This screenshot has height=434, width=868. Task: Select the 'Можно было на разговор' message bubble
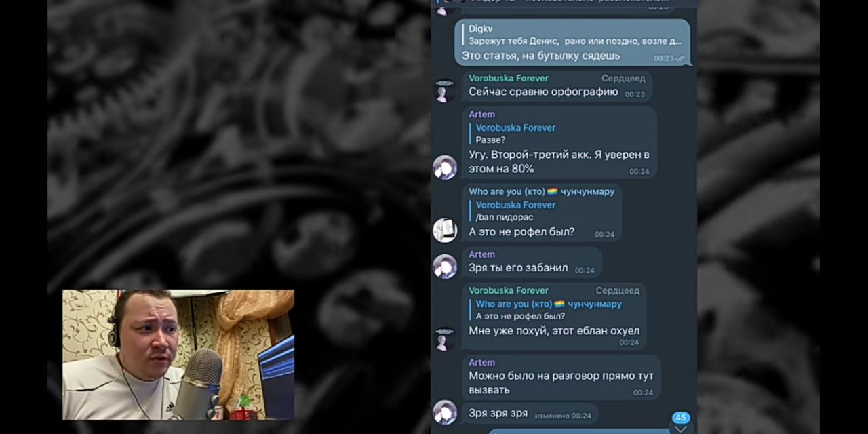tap(561, 377)
